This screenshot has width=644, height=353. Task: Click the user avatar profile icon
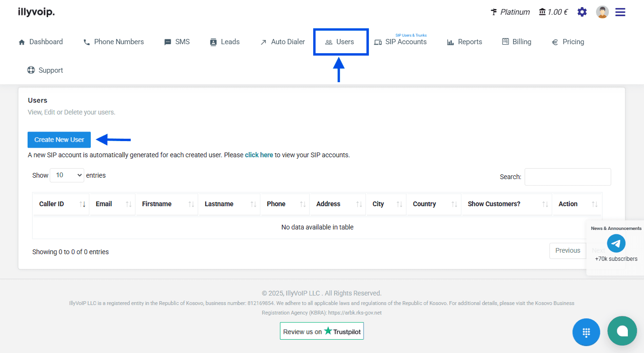[x=602, y=12]
